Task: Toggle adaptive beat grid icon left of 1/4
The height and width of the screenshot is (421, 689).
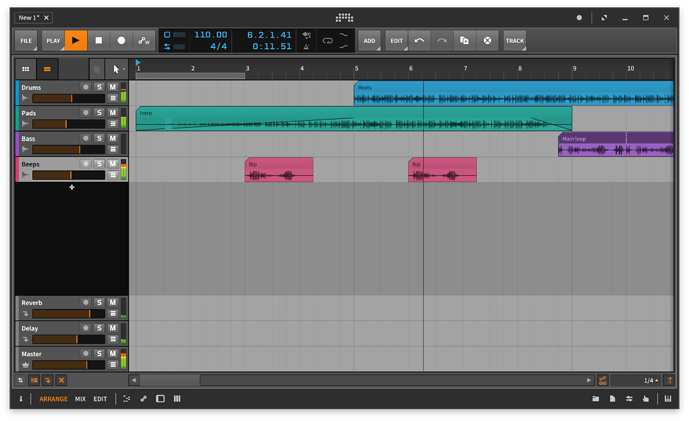Action: 602,380
